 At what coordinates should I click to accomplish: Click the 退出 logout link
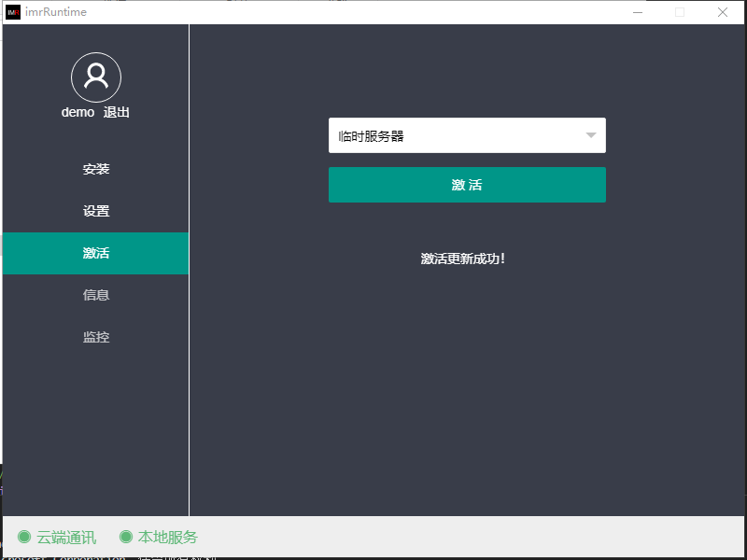pyautogui.click(x=117, y=112)
